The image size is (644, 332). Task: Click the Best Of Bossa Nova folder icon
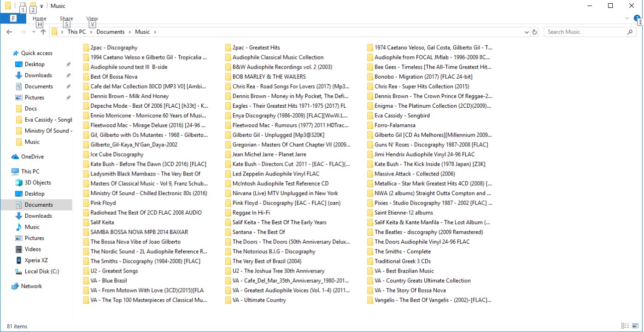tap(86, 76)
